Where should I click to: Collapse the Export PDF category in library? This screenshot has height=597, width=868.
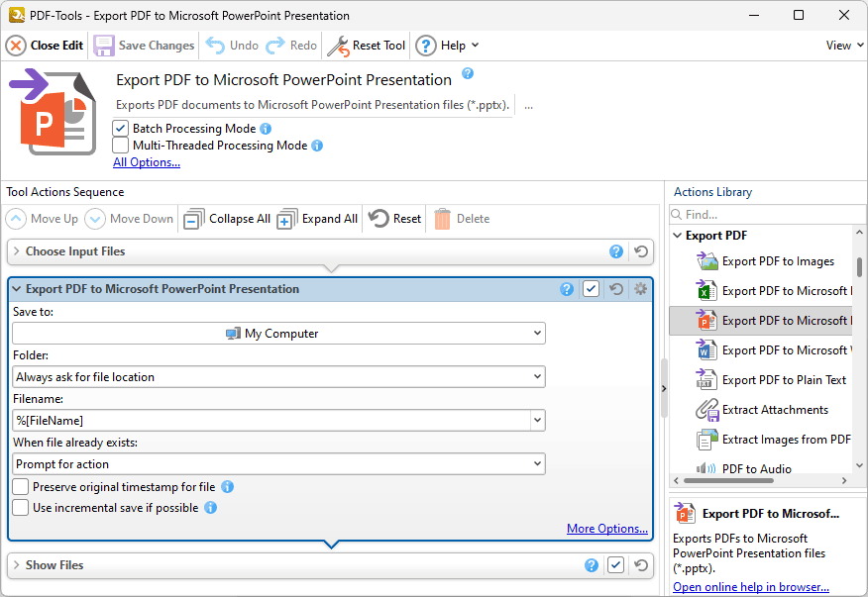tap(678, 236)
